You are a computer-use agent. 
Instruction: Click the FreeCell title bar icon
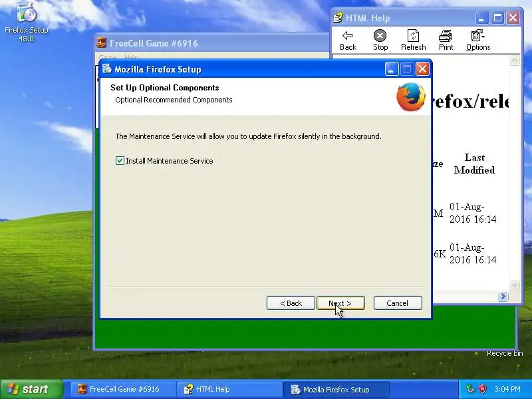(x=102, y=43)
